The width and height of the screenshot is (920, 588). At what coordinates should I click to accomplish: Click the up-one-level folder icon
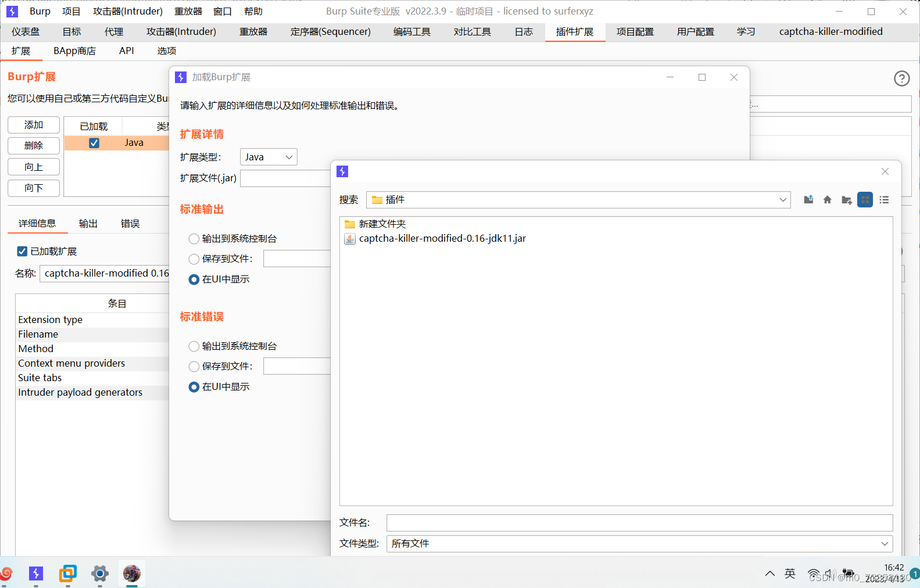(x=808, y=200)
